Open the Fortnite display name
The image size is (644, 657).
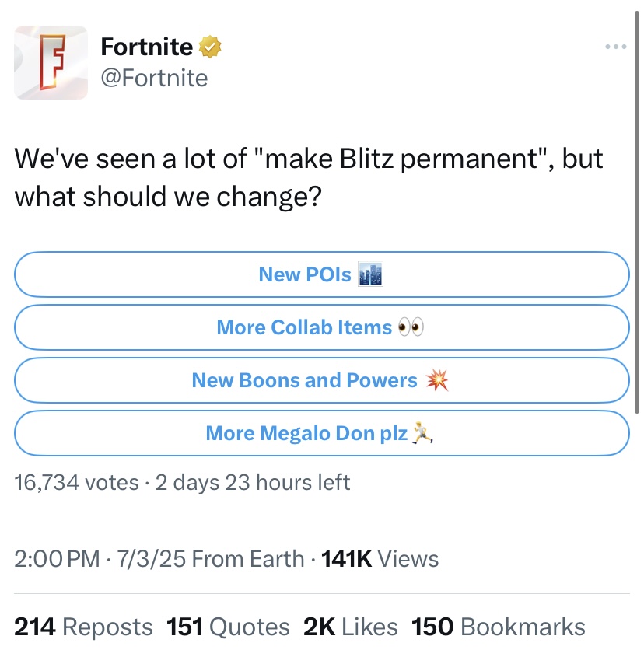tap(147, 47)
